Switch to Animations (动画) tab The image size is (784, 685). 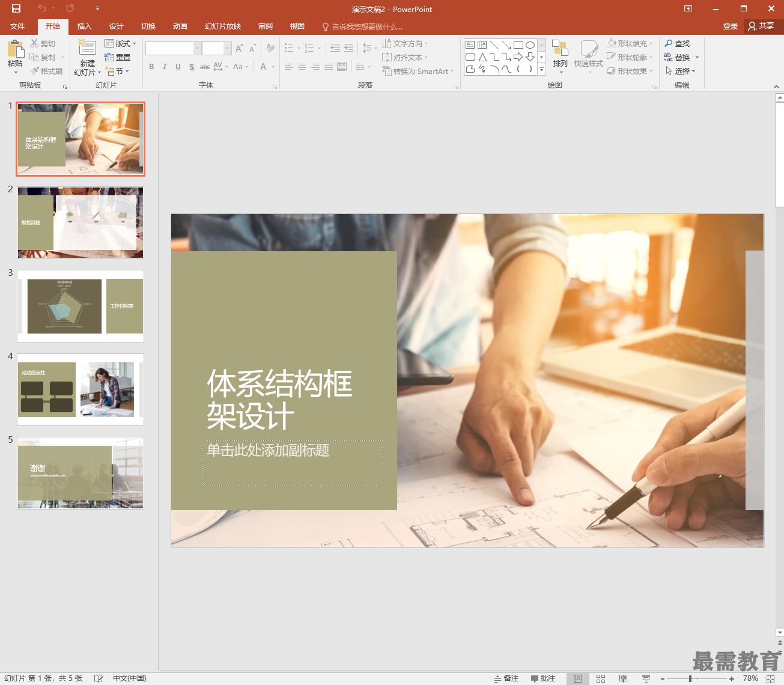(180, 26)
